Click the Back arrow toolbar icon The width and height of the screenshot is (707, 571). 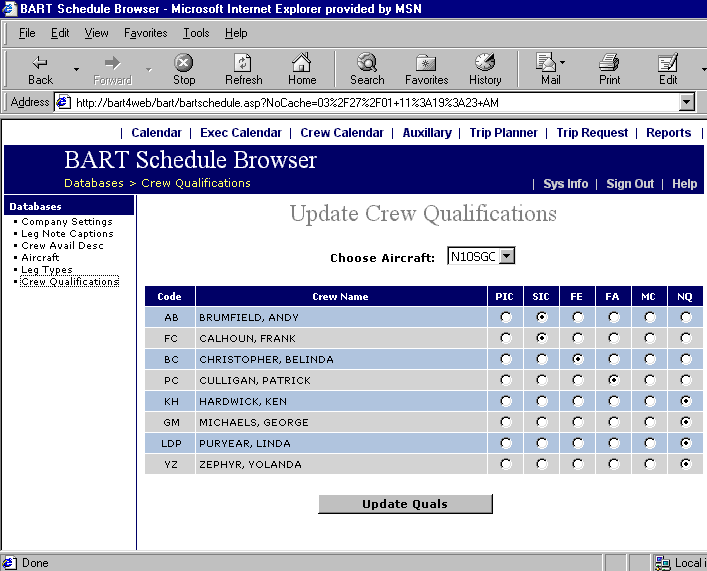40,63
